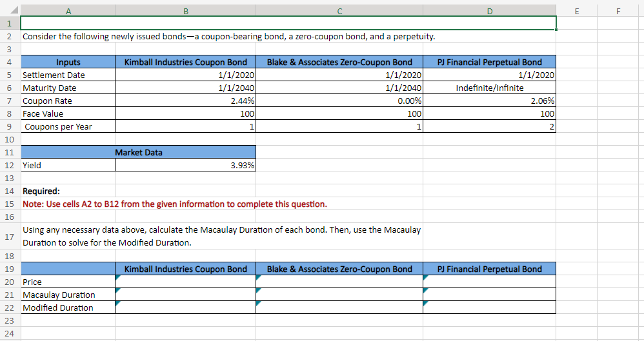Click the 'Inputs' header cell
This screenshot has width=644, height=341.
click(x=68, y=62)
